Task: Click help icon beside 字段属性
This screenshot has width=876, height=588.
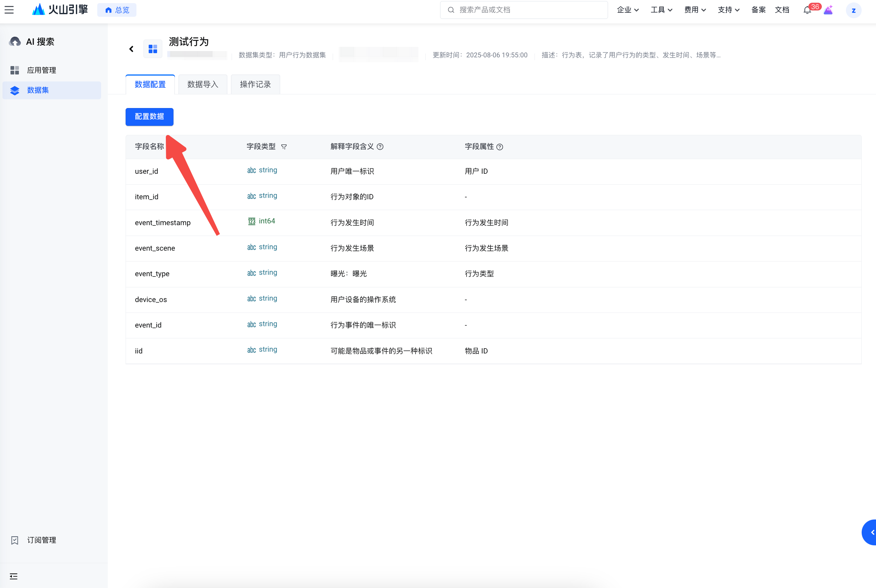Action: tap(500, 147)
